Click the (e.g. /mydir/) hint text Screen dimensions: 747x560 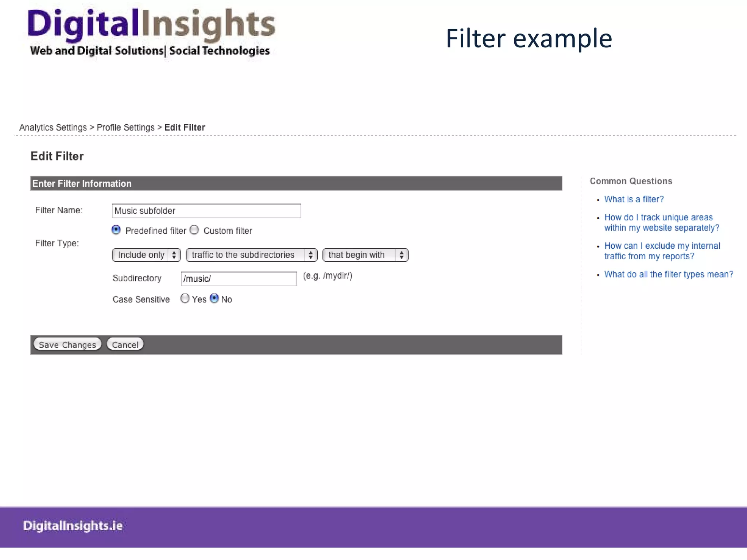(x=328, y=276)
